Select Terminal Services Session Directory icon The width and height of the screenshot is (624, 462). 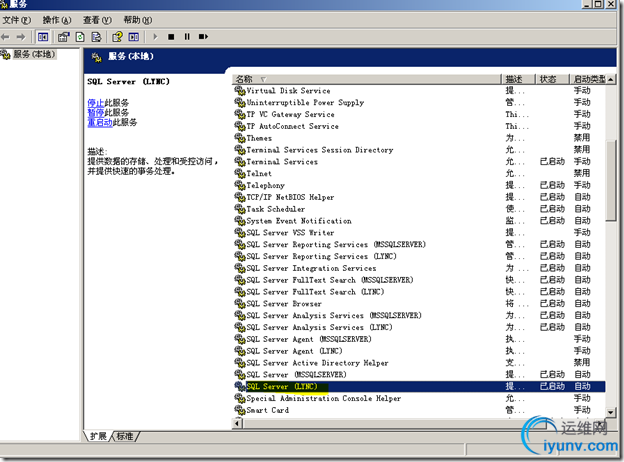click(x=240, y=150)
